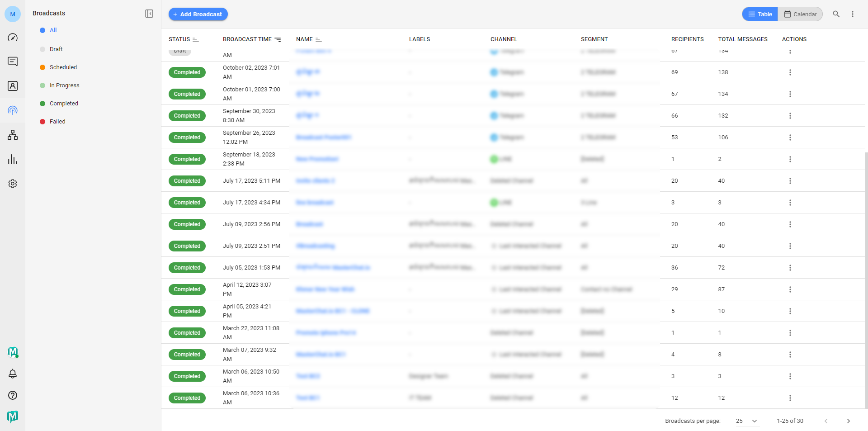
Task: Open the settings gear icon in sidebar
Action: (13, 184)
